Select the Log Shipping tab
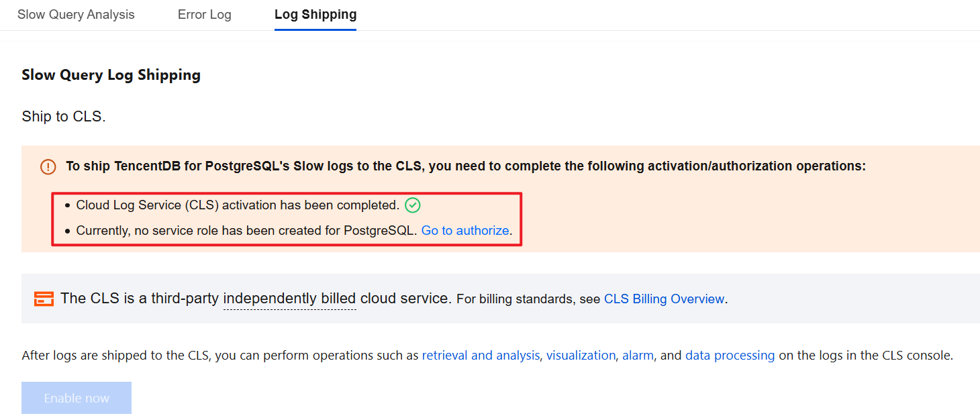 [x=315, y=15]
